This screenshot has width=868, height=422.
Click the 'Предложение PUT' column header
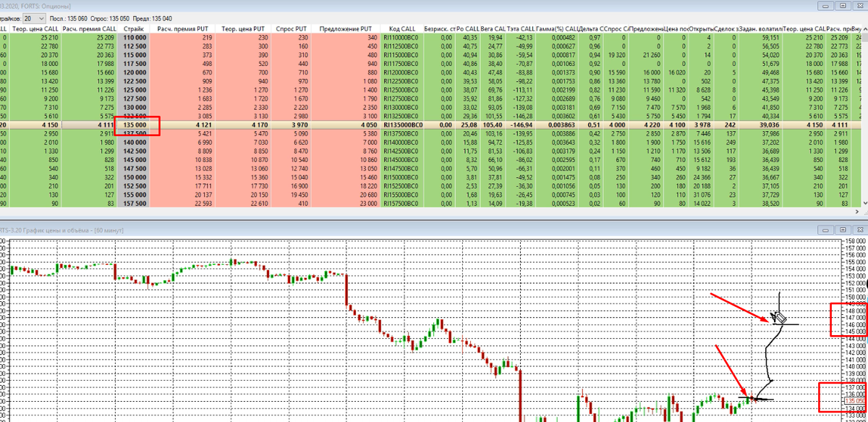point(346,28)
